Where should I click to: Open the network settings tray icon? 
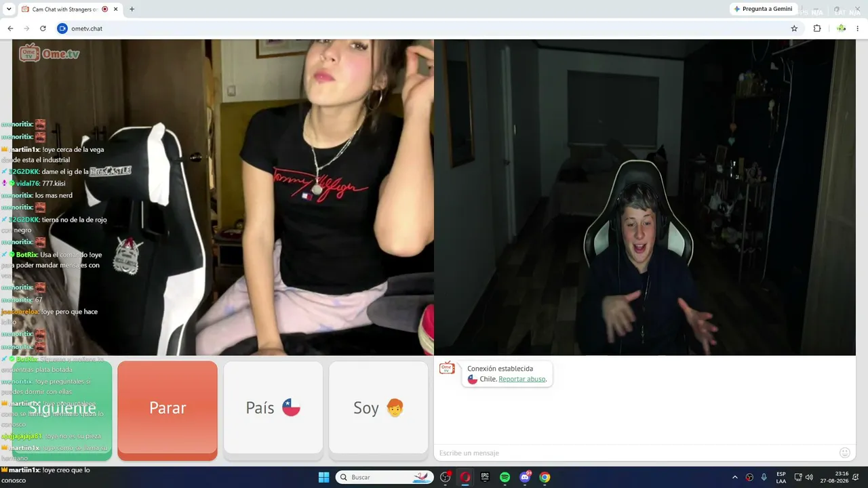click(x=798, y=477)
